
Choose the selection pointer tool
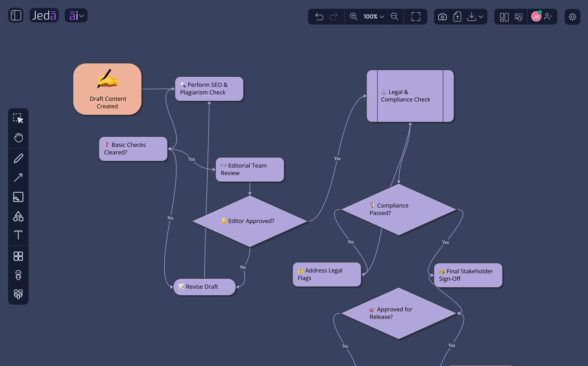point(18,118)
